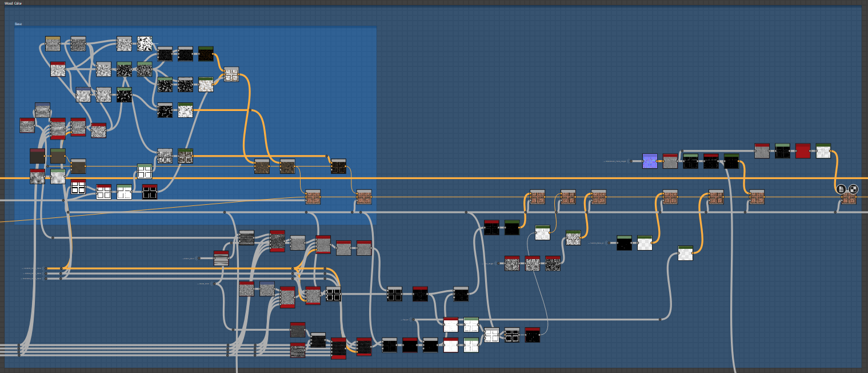
Task: Click the input connector feeding the stripes node
Action: pos(198,259)
